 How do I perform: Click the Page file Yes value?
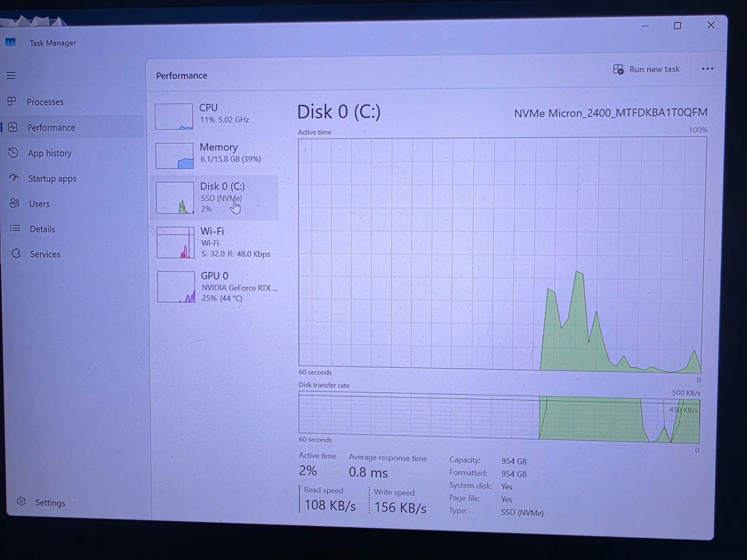506,499
